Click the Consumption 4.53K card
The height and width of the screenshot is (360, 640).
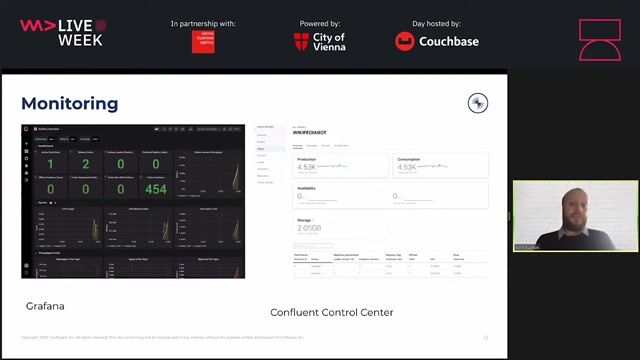440,166
